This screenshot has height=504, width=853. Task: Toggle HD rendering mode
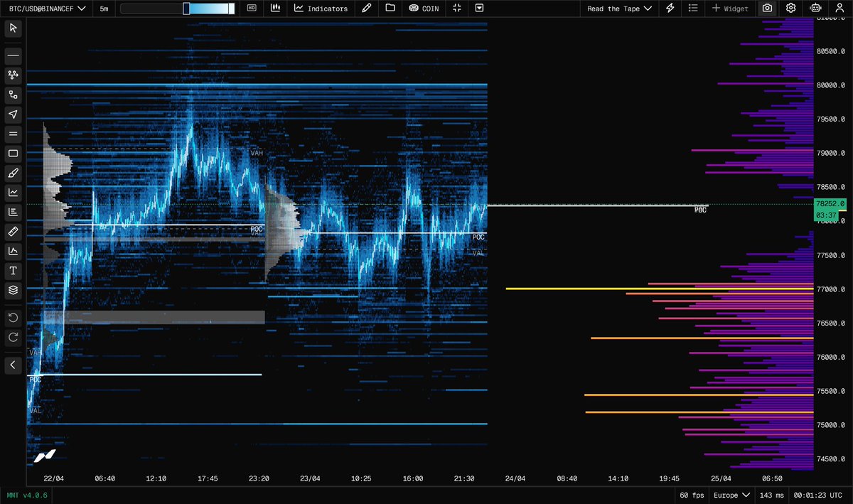(x=252, y=9)
